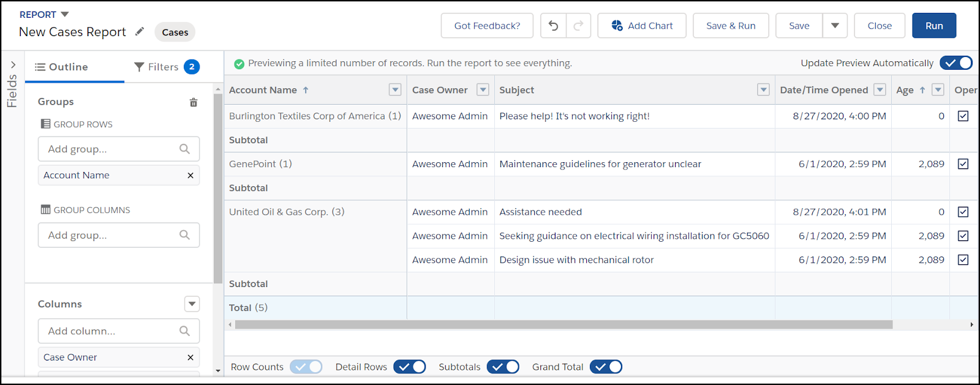Click Burlington Textiles Corp of America group

(315, 116)
